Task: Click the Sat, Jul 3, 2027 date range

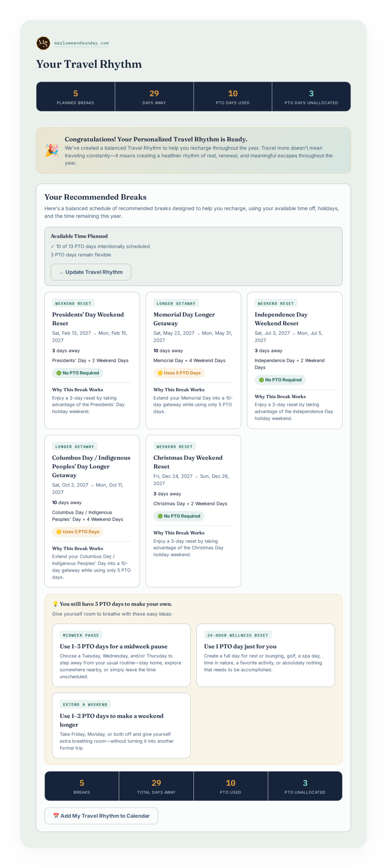Action: (289, 336)
